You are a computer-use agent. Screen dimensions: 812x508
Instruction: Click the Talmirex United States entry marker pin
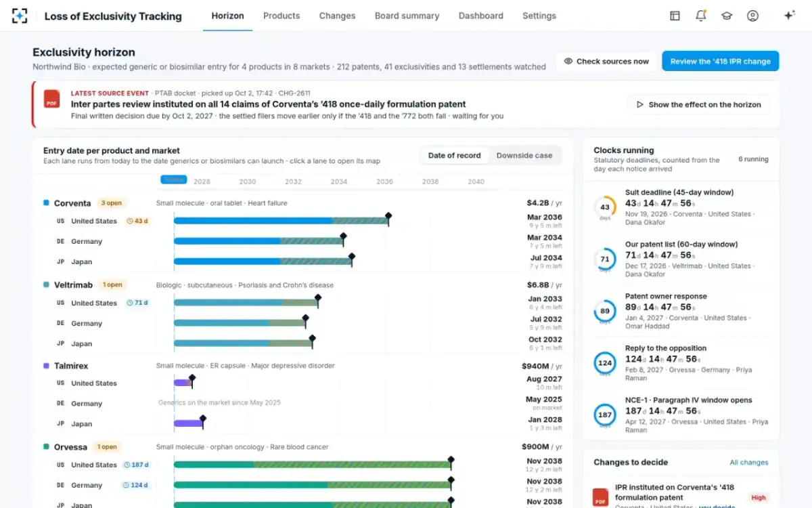[x=192, y=380]
